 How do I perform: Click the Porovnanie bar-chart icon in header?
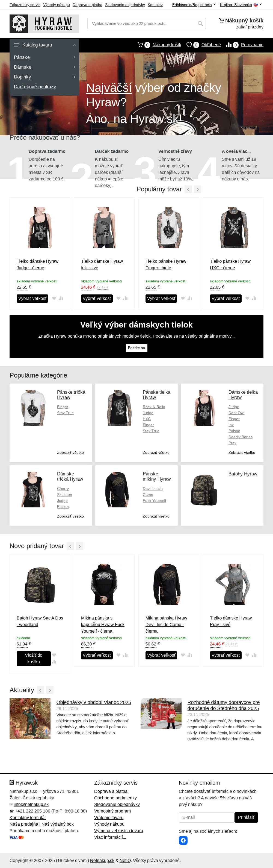tap(229, 45)
